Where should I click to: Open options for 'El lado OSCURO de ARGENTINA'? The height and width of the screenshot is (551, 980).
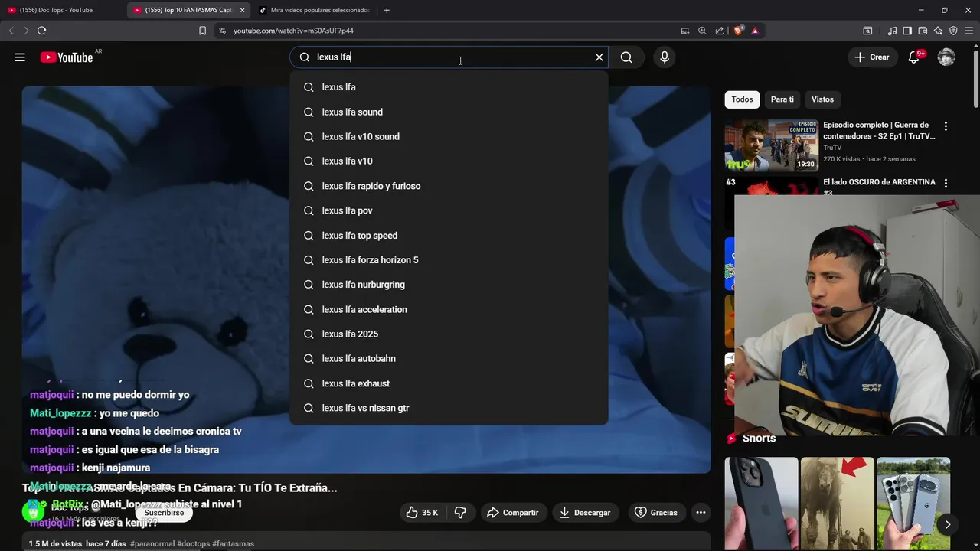946,184
